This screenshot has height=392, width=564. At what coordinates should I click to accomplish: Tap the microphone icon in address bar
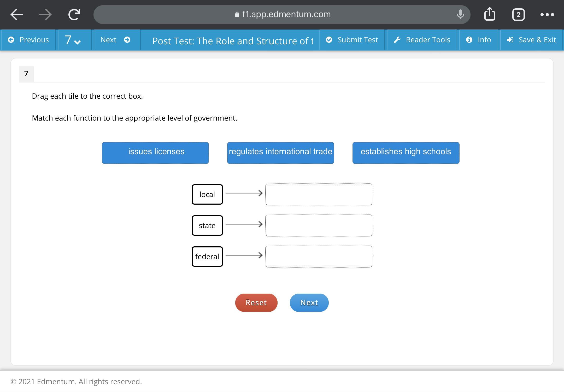(460, 14)
